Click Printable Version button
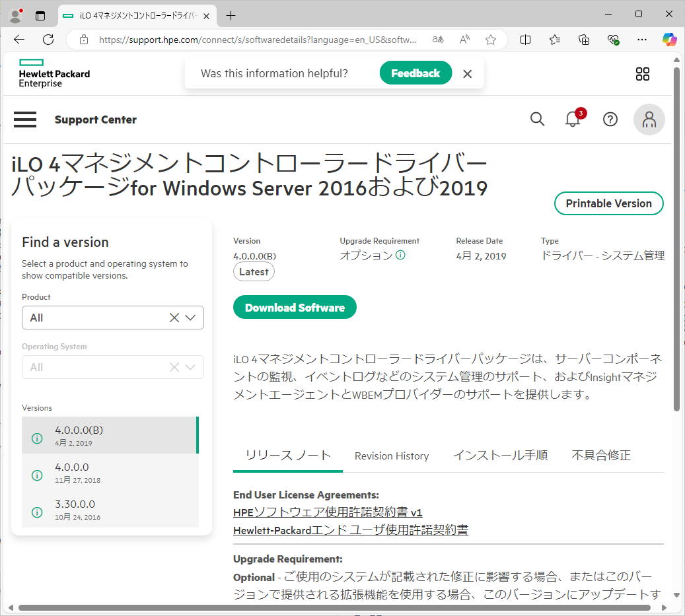The image size is (685, 616). click(608, 203)
